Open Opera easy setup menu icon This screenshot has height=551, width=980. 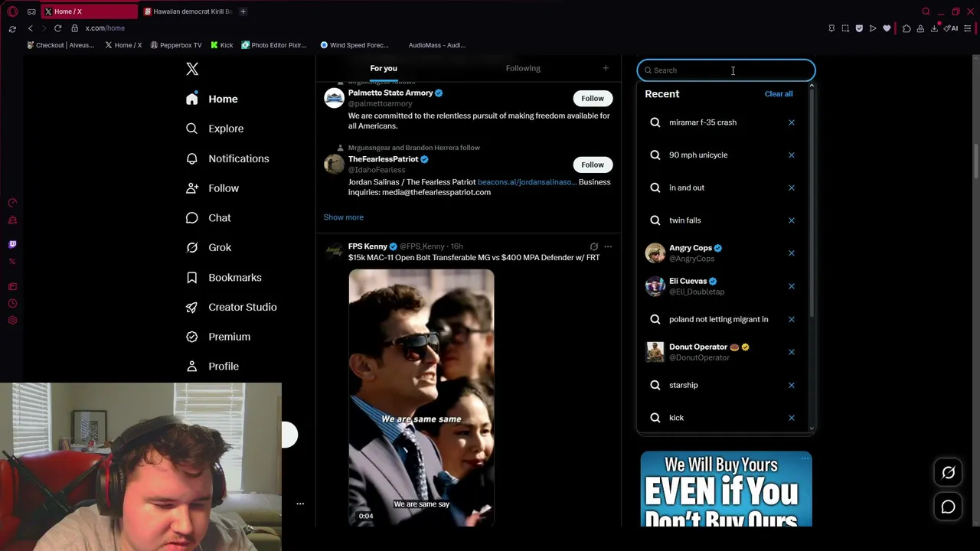click(968, 28)
